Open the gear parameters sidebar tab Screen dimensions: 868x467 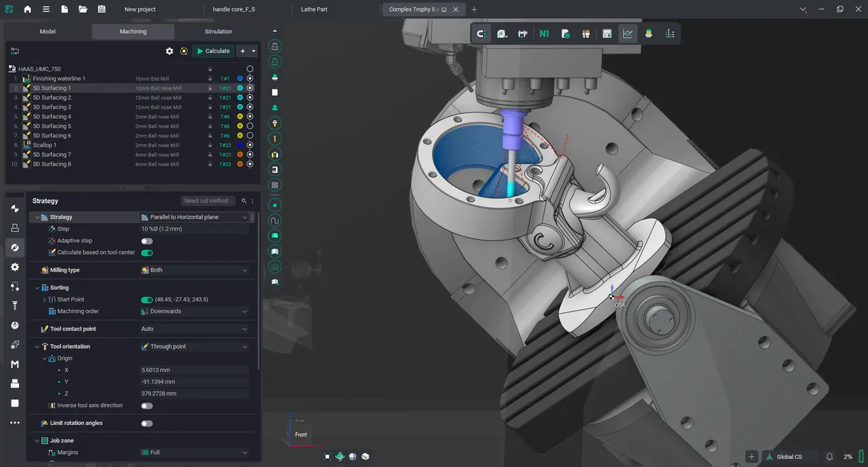point(15,267)
